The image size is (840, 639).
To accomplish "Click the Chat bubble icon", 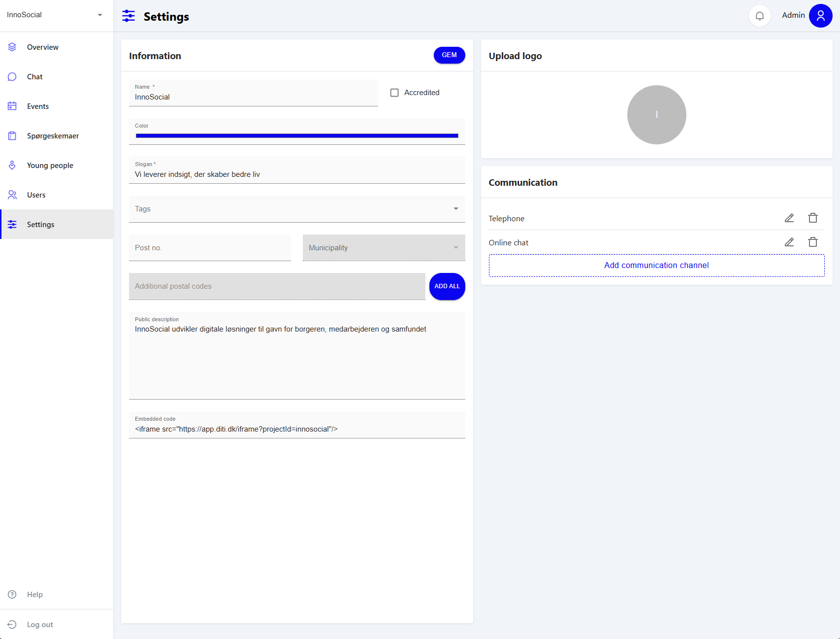I will [12, 76].
